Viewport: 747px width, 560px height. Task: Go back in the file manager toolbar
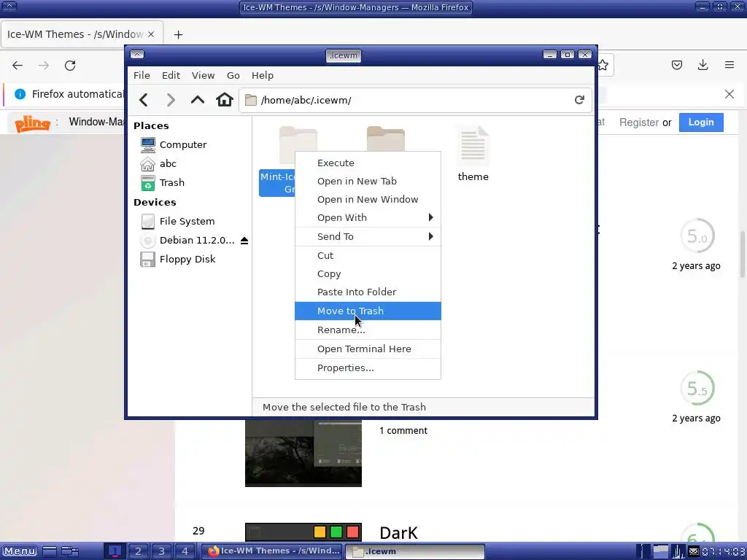144,100
